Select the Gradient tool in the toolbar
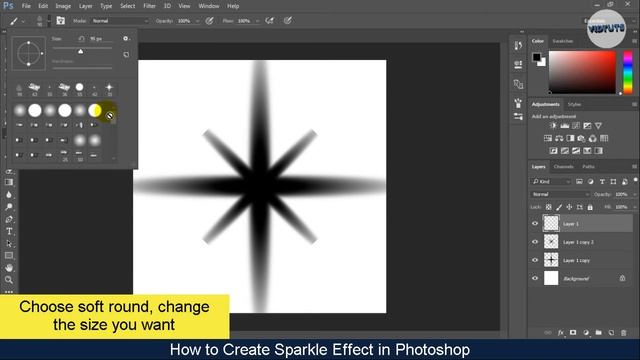The width and height of the screenshot is (640, 360). click(x=9, y=182)
